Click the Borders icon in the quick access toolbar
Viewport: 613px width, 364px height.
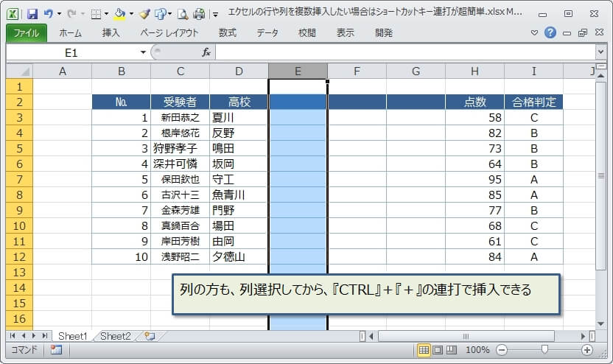[96, 15]
